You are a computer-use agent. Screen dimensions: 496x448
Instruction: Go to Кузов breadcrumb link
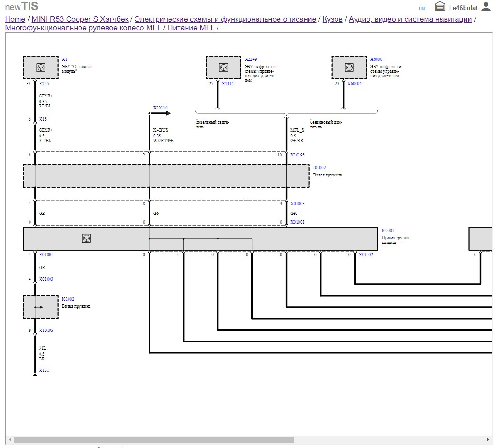332,19
